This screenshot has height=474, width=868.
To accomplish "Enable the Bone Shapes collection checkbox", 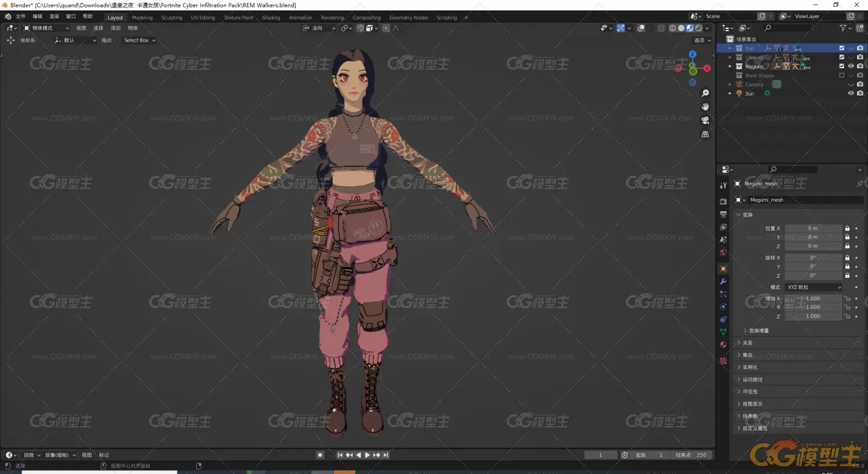I will pos(842,75).
